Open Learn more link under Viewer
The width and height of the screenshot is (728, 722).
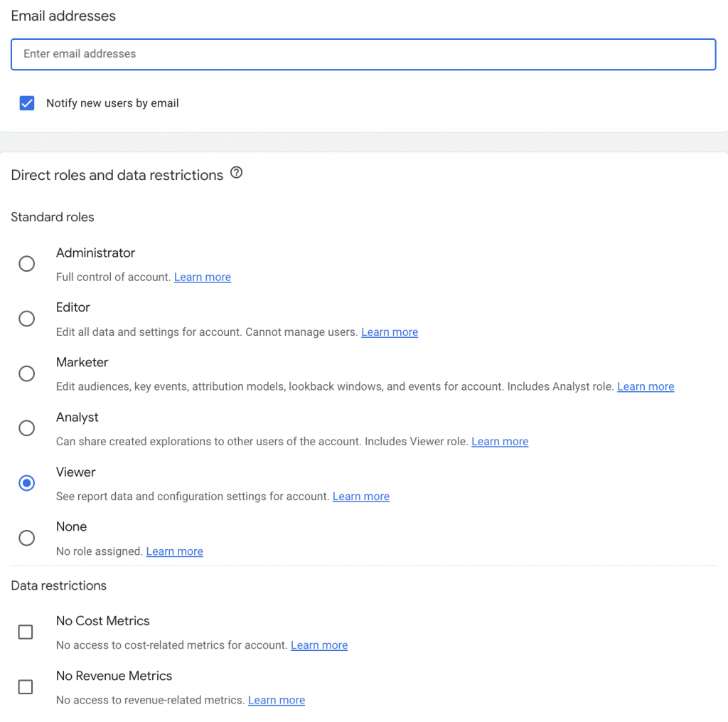(361, 497)
